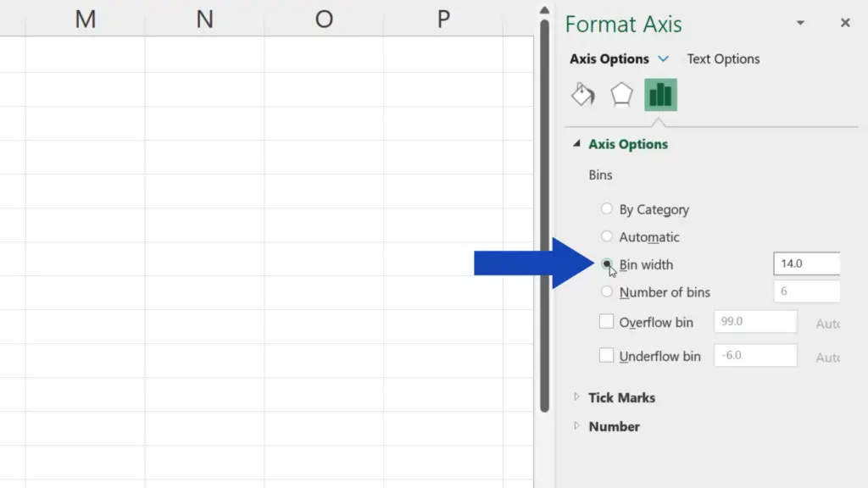
Task: Switch to the Text Options tab
Action: pyautogui.click(x=723, y=58)
